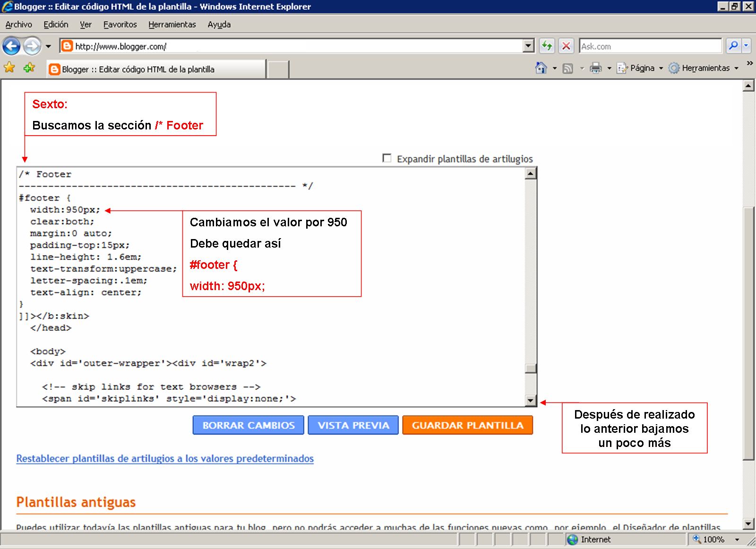This screenshot has height=549, width=756.
Task: Select the Blogger Editar código HTML tab
Action: [x=156, y=69]
